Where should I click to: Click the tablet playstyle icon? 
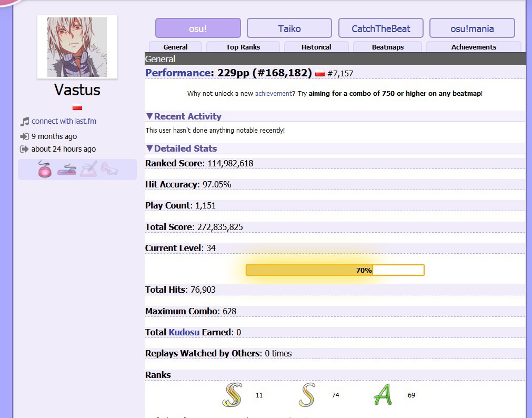click(88, 169)
